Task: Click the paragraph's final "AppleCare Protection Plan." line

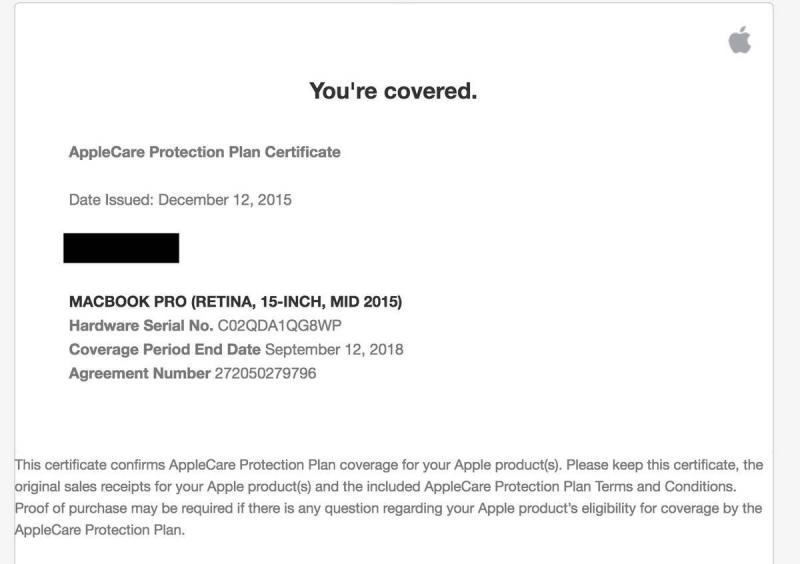Action: [x=99, y=531]
